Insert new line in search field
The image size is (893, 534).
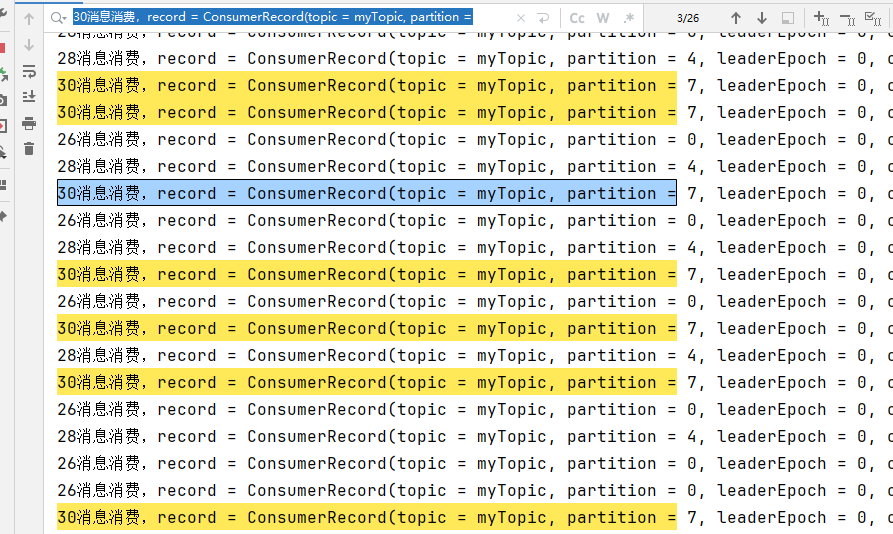pyautogui.click(x=543, y=18)
